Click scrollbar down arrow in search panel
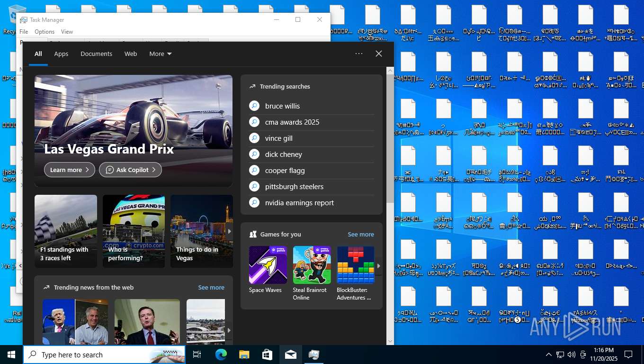The height and width of the screenshot is (364, 644). point(390,341)
